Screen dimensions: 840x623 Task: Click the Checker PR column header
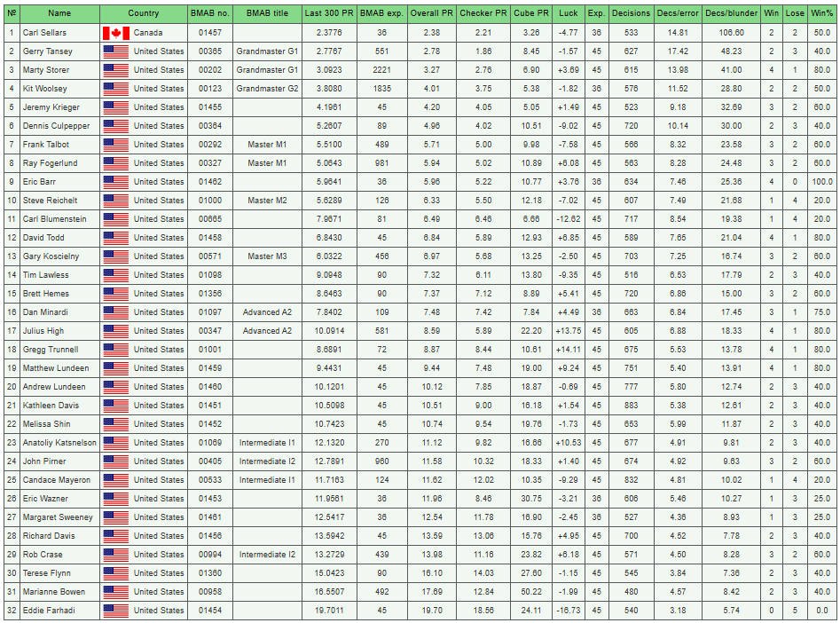point(483,13)
